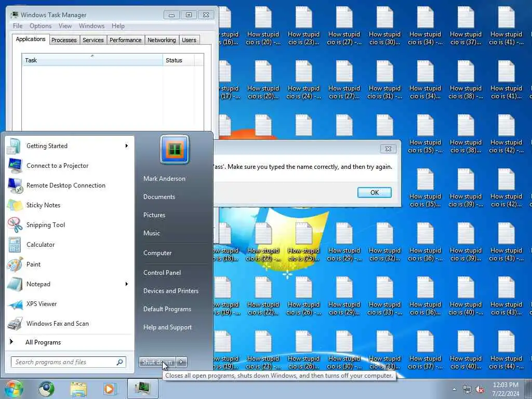Open the Windows menu
This screenshot has height=399, width=532.
tap(91, 26)
